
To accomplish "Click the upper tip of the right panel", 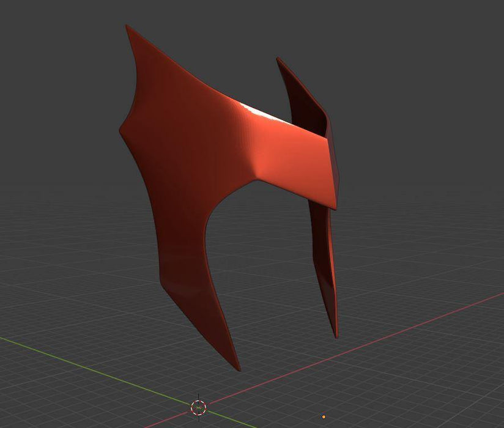I will point(278,60).
